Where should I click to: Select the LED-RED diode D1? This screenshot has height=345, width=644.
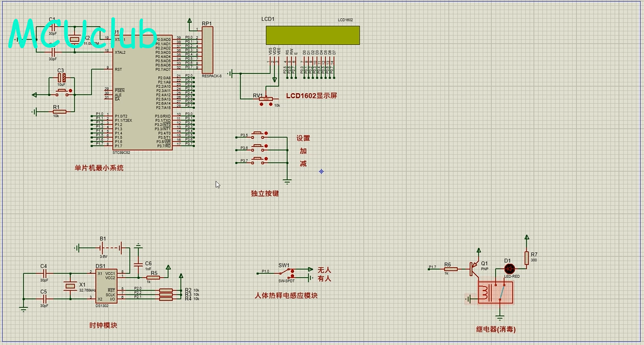(510, 268)
